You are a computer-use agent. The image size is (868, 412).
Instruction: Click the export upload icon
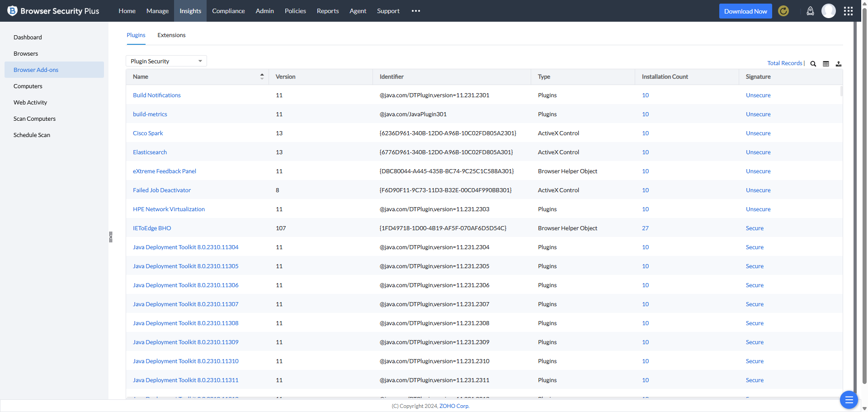(x=838, y=64)
